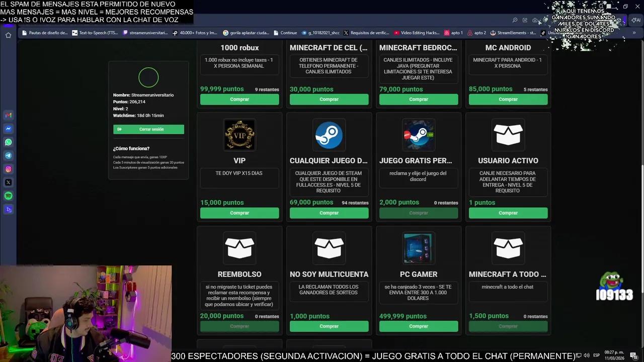The width and height of the screenshot is (644, 362).
Task: Click the box icon on USUARIO ACTIVO card
Action: (x=508, y=135)
